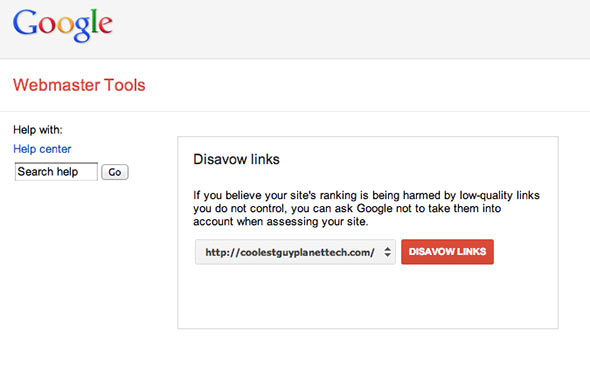Open the coolestguyplanettech.com site dropdown
The image size is (590, 365).
(x=295, y=252)
